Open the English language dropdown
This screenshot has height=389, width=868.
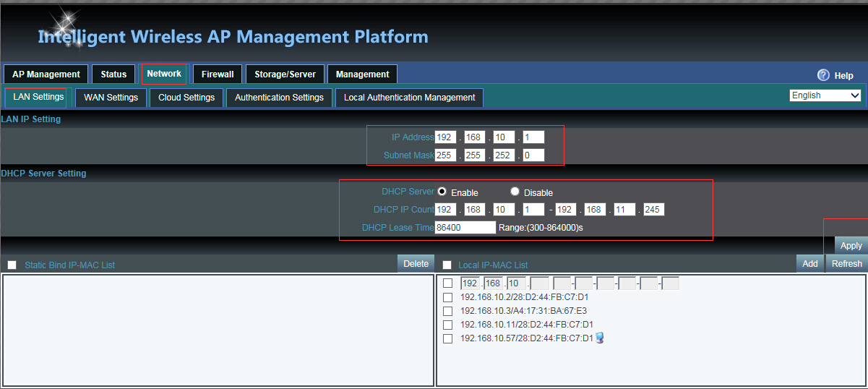825,95
